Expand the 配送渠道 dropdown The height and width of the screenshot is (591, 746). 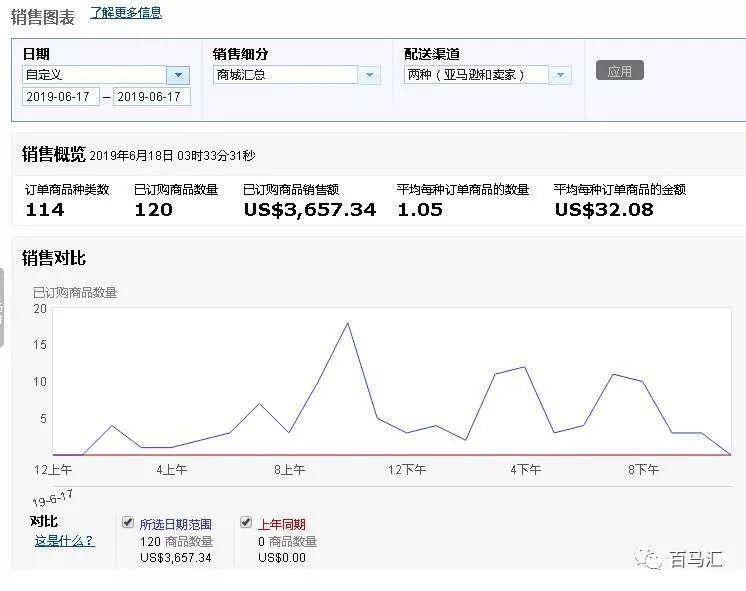[x=561, y=75]
